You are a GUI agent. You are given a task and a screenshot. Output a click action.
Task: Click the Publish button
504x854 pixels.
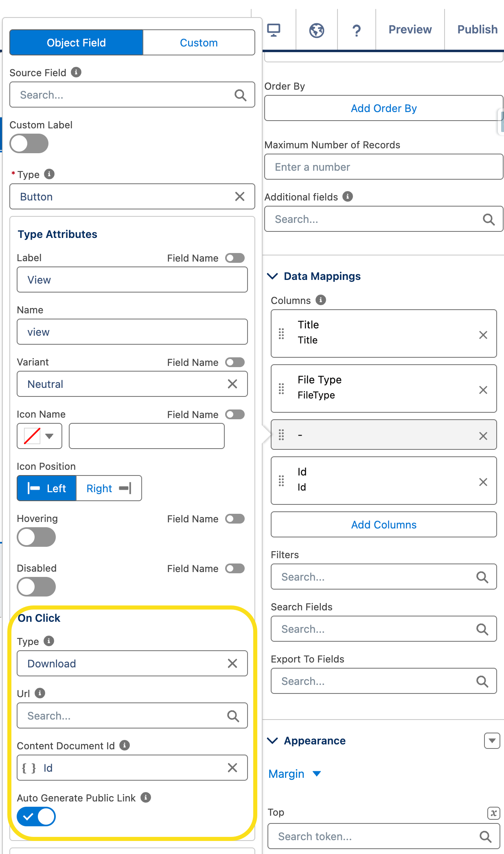click(x=477, y=29)
